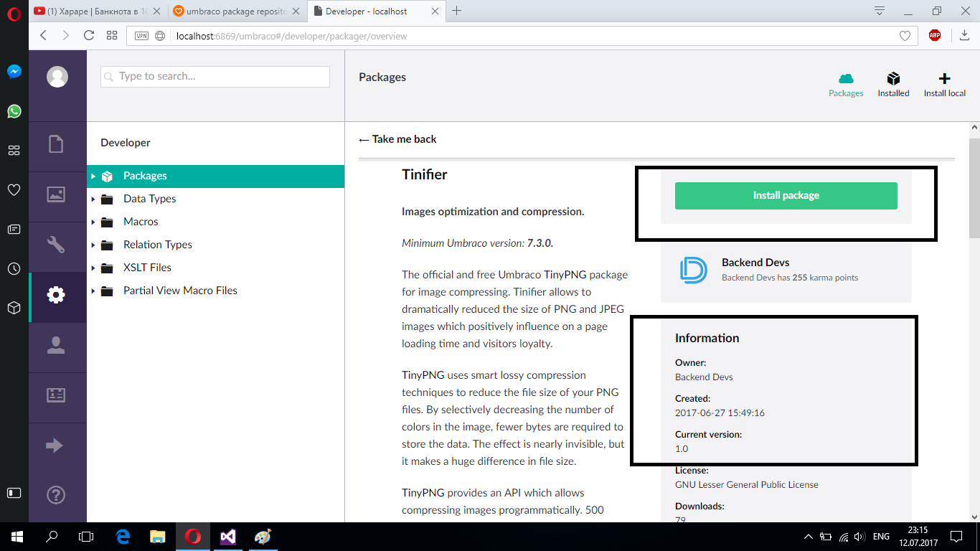This screenshot has height=551, width=980.
Task: Expand the Relation Types node
Action: (93, 245)
